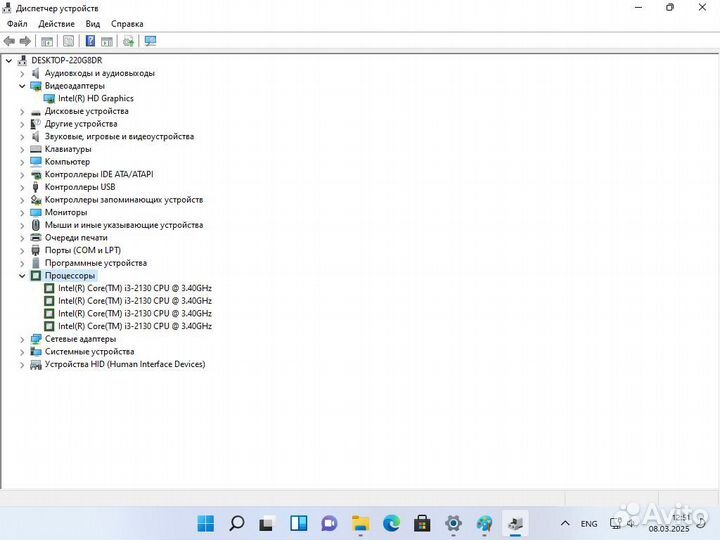Expand Звуковые, игровые и видеоустройства

click(x=22, y=137)
